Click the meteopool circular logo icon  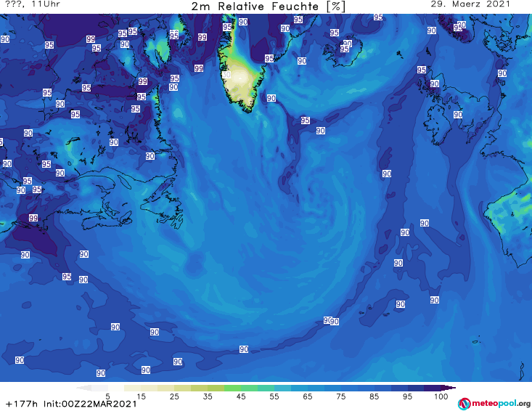point(464,404)
